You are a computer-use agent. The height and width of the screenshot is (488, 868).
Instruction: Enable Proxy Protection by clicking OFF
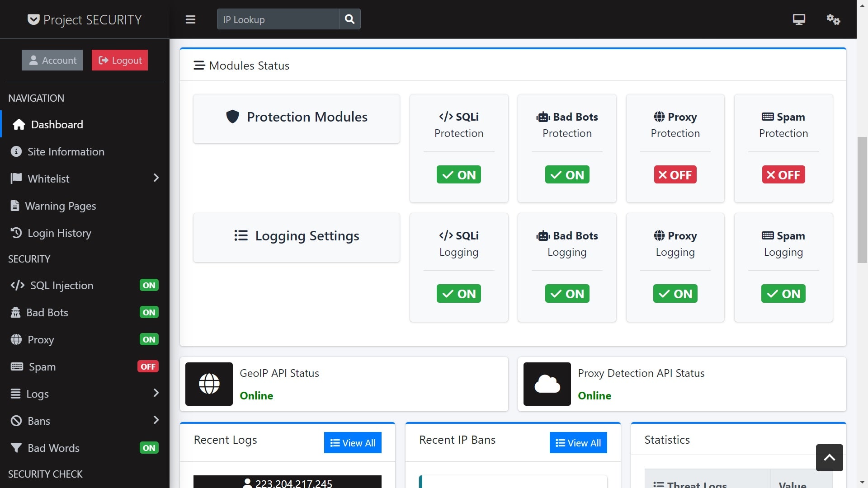click(x=675, y=174)
